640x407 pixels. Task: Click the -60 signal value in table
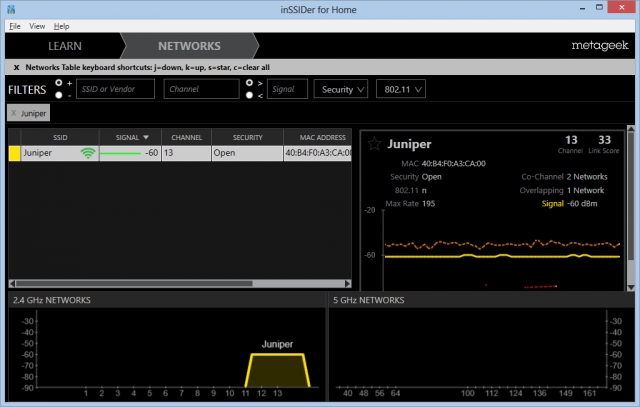click(152, 153)
